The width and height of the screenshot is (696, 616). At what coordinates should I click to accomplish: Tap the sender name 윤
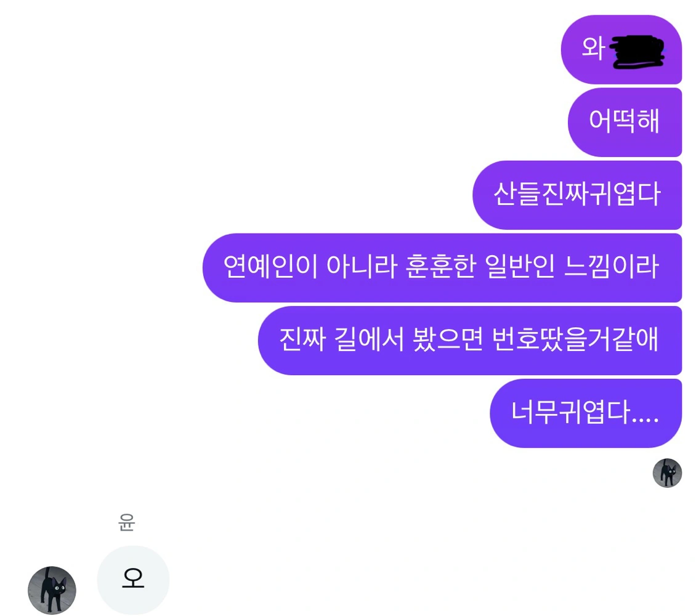(126, 522)
